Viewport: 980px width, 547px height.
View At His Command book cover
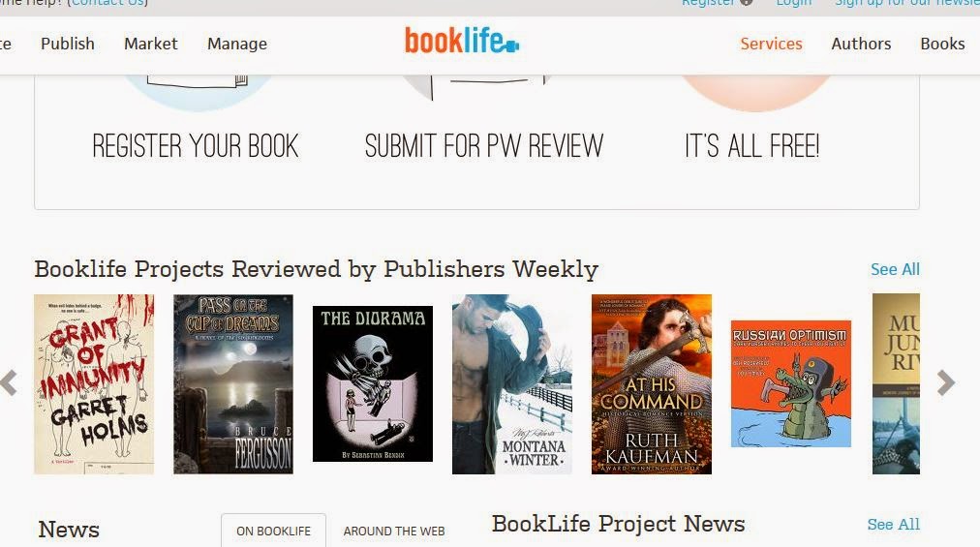click(x=652, y=383)
